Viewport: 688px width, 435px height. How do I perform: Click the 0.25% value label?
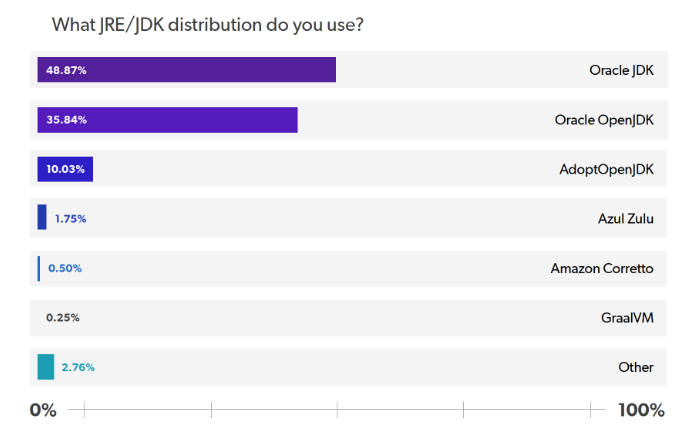coord(63,318)
